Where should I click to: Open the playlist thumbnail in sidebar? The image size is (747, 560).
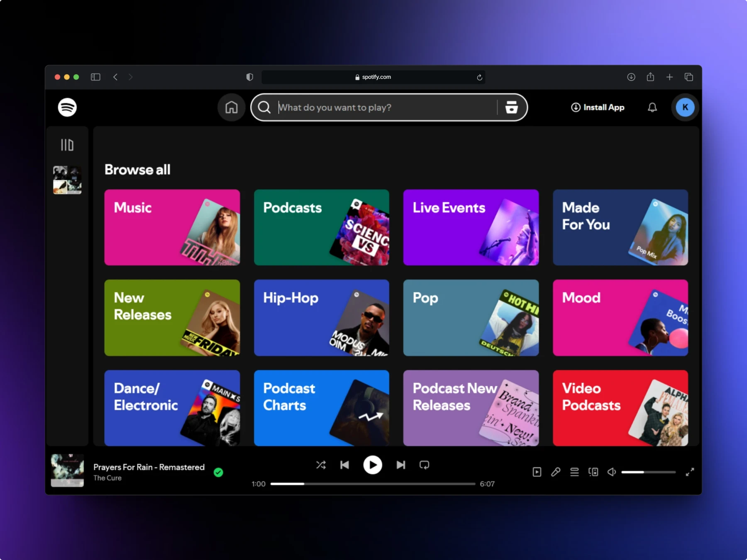[67, 180]
